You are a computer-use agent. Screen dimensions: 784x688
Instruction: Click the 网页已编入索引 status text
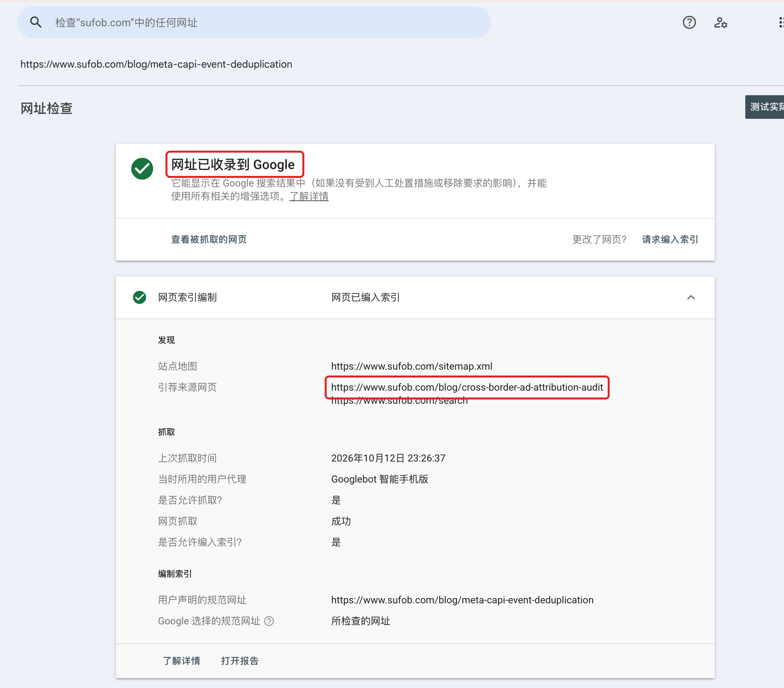coord(365,297)
